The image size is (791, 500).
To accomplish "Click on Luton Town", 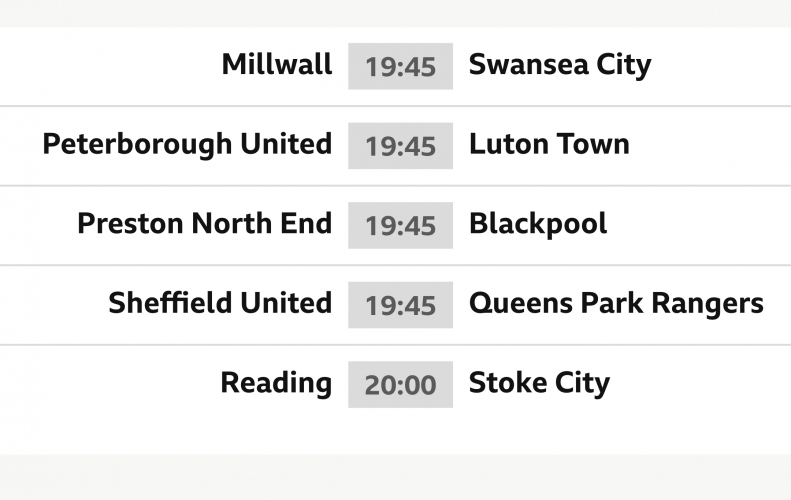I will click(549, 144).
